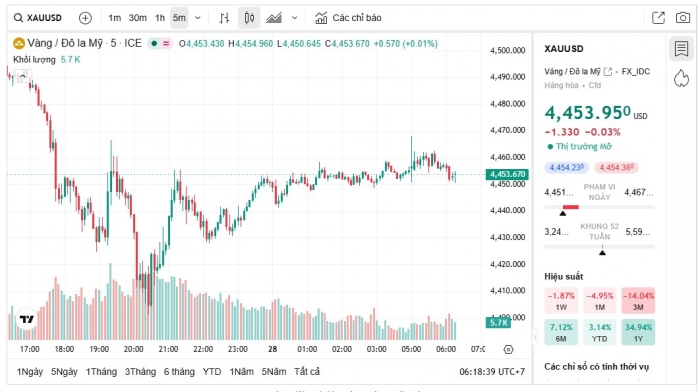Expand the chart style dropdown arrow
The image size is (700, 392).
coord(294,18)
